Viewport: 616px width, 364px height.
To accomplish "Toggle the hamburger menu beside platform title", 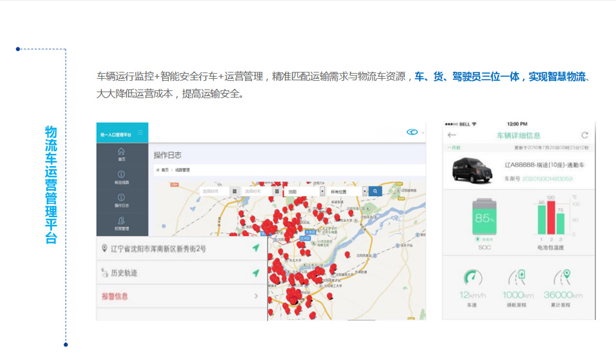I will 141,134.
